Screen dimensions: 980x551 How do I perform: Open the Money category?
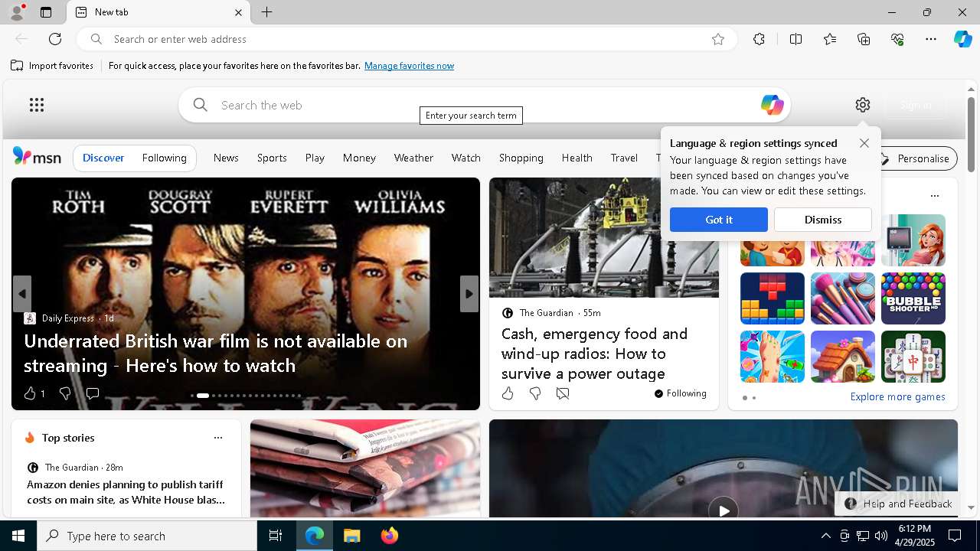[359, 158]
